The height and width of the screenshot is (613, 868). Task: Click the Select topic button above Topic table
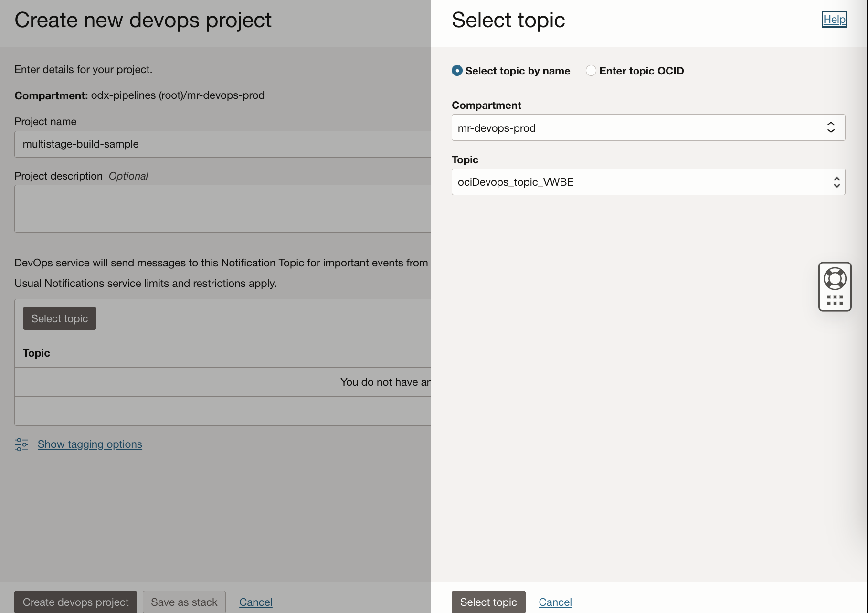(x=60, y=318)
